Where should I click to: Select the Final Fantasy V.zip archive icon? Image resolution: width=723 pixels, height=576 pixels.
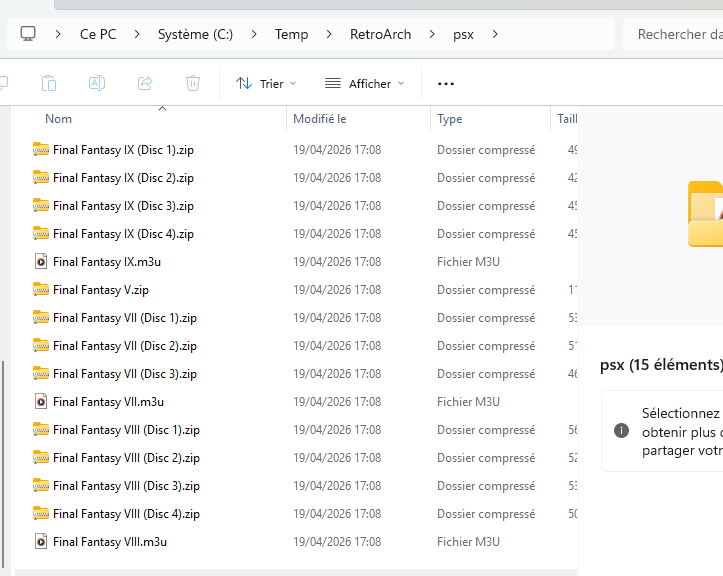click(41, 290)
